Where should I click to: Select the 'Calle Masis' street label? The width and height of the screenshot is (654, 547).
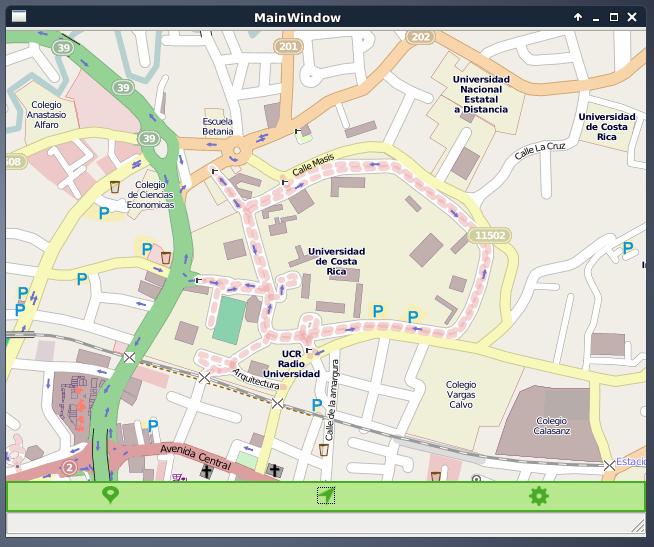point(313,165)
